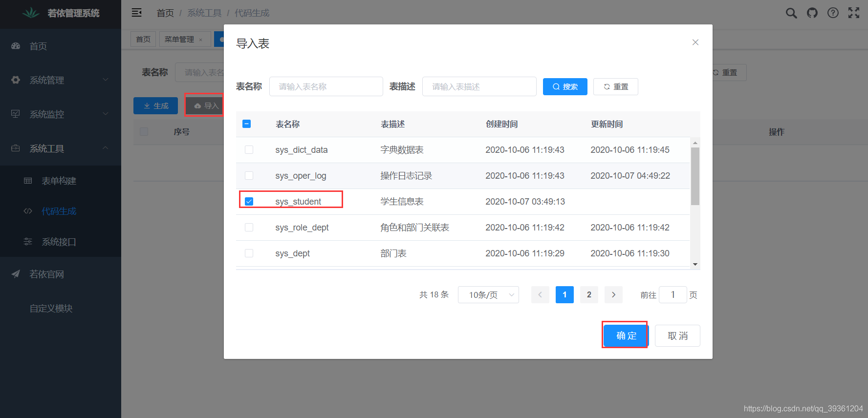Expand the 系统监控 sidebar menu
The height and width of the screenshot is (418, 868).
point(61,114)
